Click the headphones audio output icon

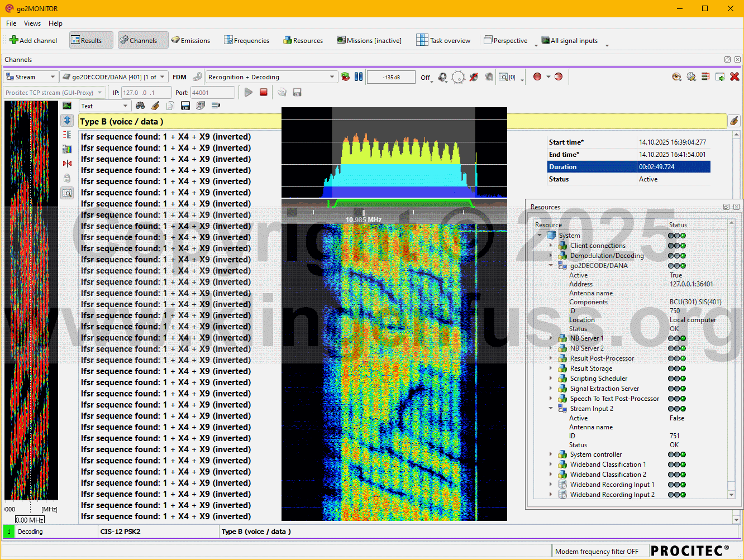442,77
